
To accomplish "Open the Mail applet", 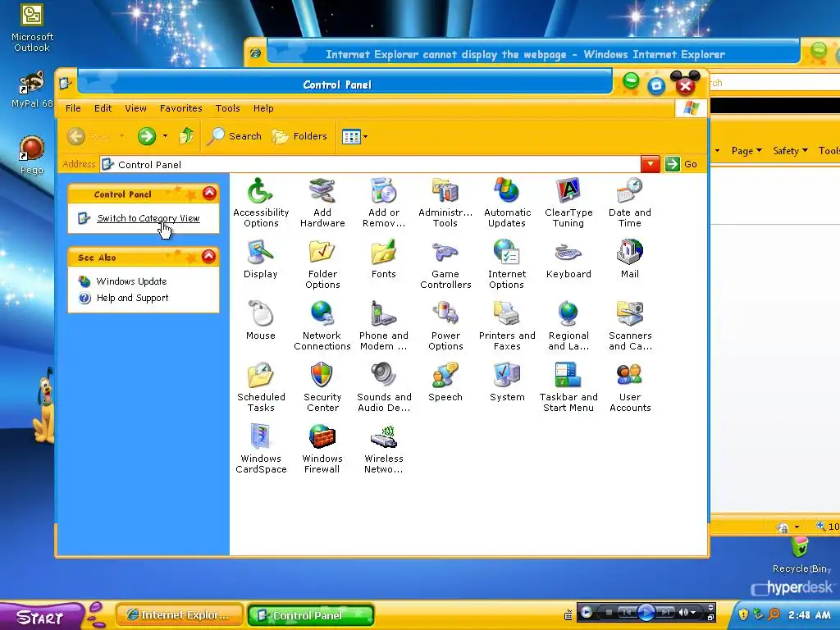I will coord(629,258).
